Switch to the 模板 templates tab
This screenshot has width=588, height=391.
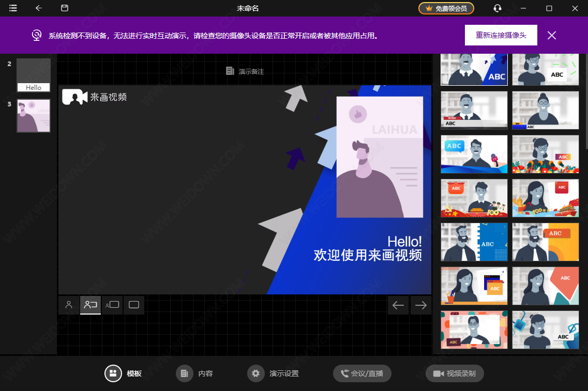(124, 373)
